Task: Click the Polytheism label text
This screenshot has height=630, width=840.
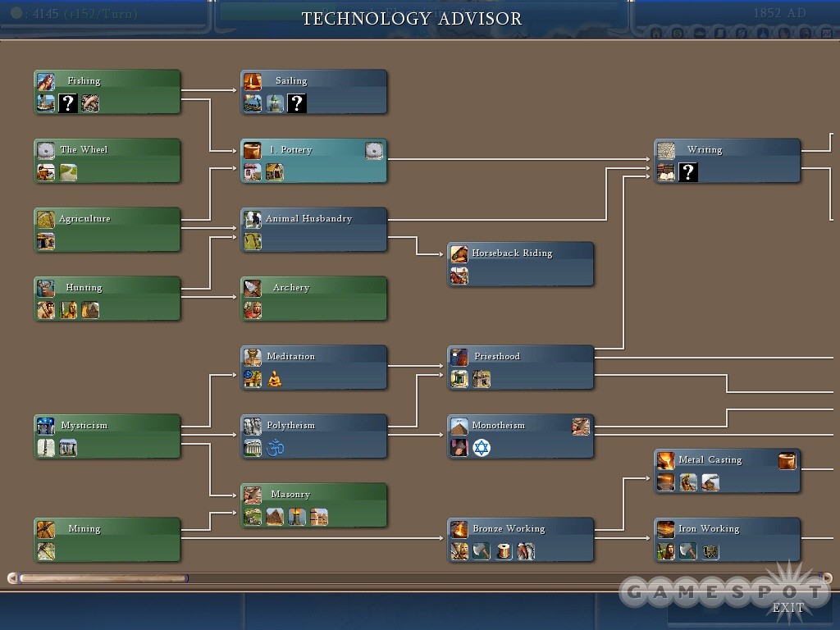Action: click(x=291, y=426)
